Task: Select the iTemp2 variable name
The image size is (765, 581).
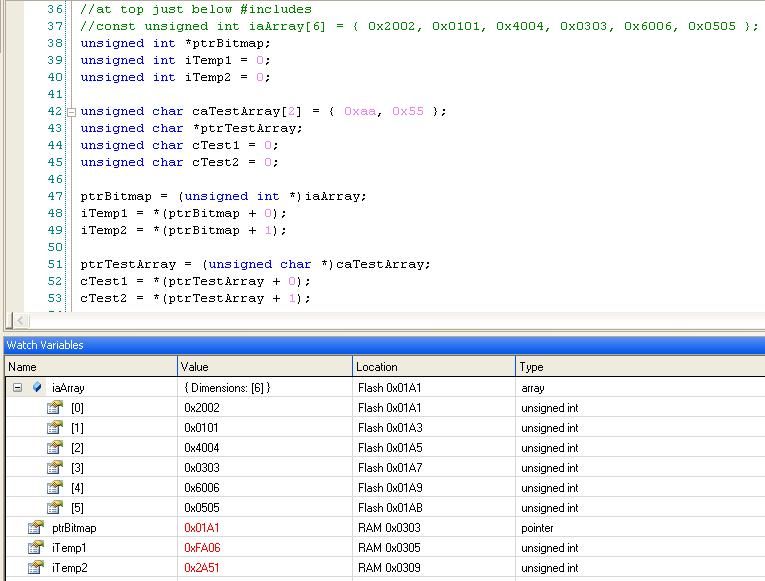Action: [x=70, y=568]
